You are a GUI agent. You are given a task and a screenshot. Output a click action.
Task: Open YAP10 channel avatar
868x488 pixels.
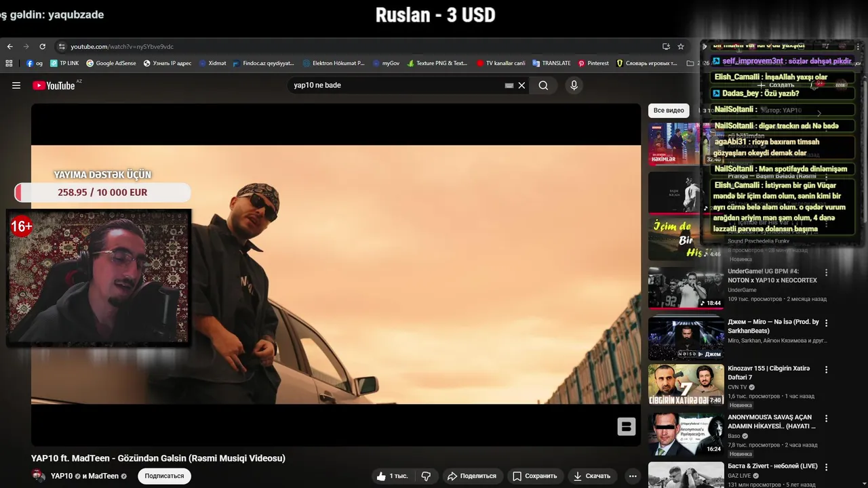pos(39,476)
